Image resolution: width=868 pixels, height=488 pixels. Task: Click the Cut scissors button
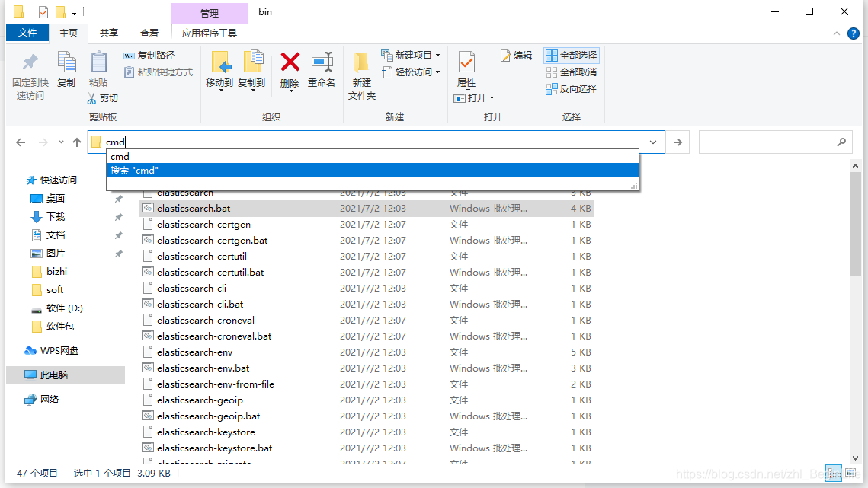pyautogui.click(x=102, y=98)
